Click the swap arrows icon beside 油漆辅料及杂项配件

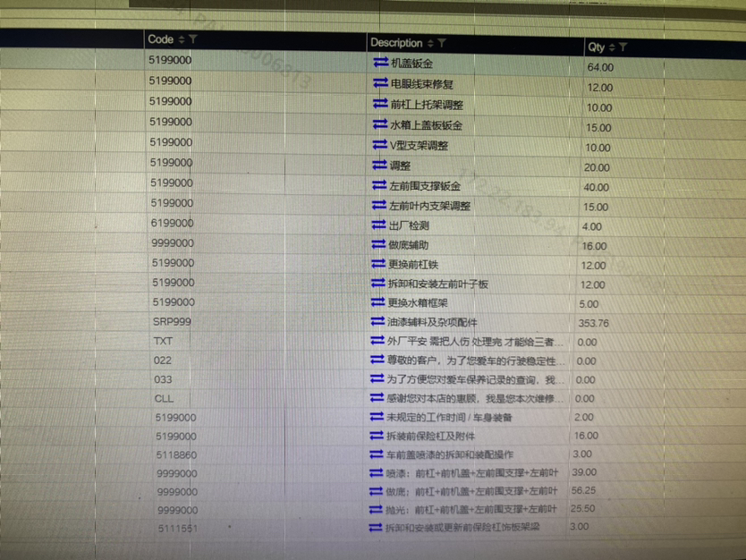[377, 321]
